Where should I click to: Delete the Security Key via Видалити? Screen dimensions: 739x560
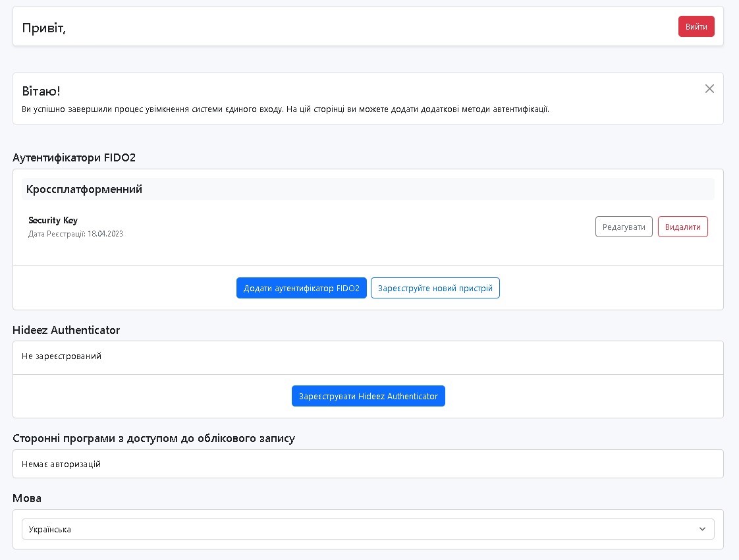point(682,227)
